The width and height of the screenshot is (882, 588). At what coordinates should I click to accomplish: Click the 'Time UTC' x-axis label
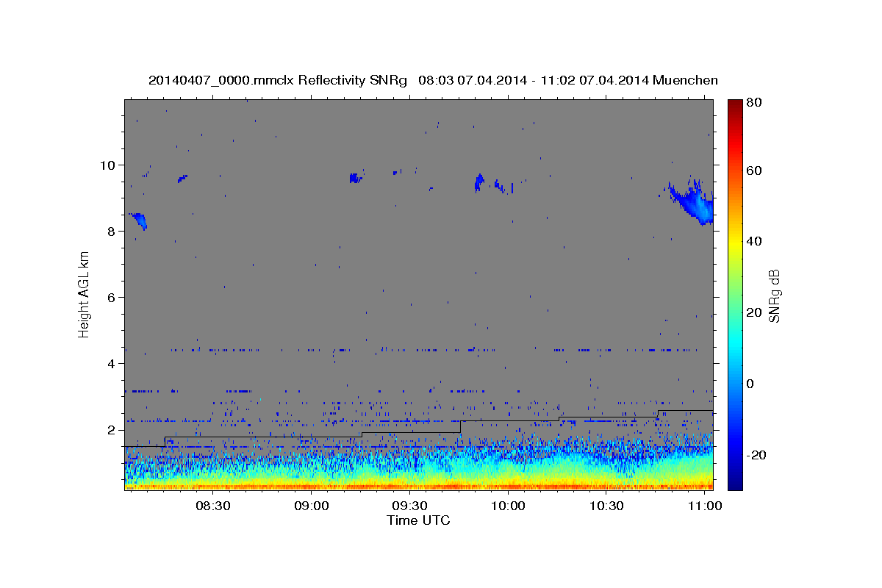[418, 520]
